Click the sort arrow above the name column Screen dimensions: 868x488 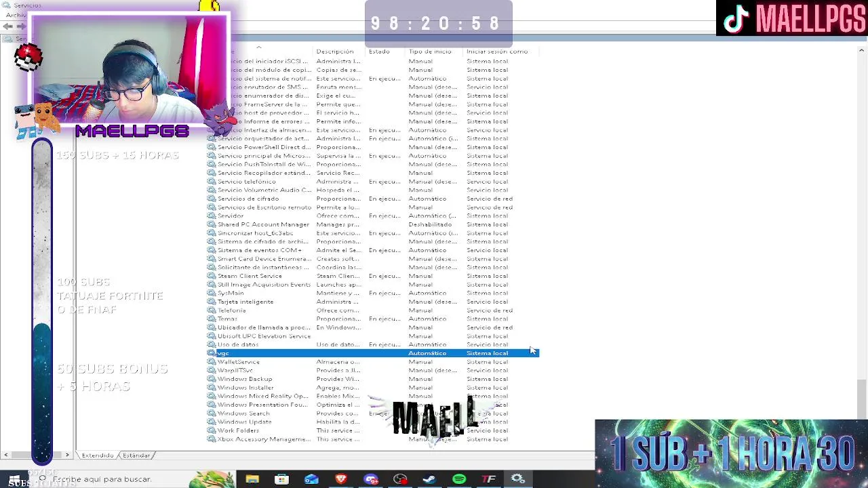[258, 47]
